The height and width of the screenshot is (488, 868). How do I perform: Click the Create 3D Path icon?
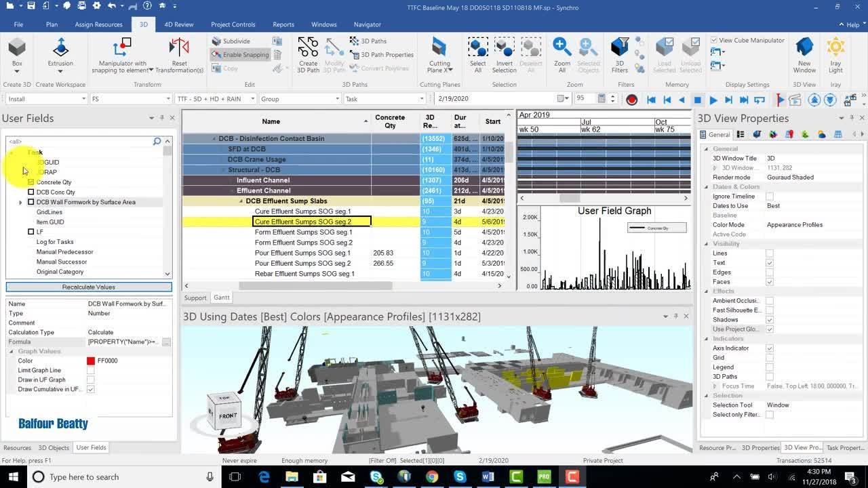[308, 48]
